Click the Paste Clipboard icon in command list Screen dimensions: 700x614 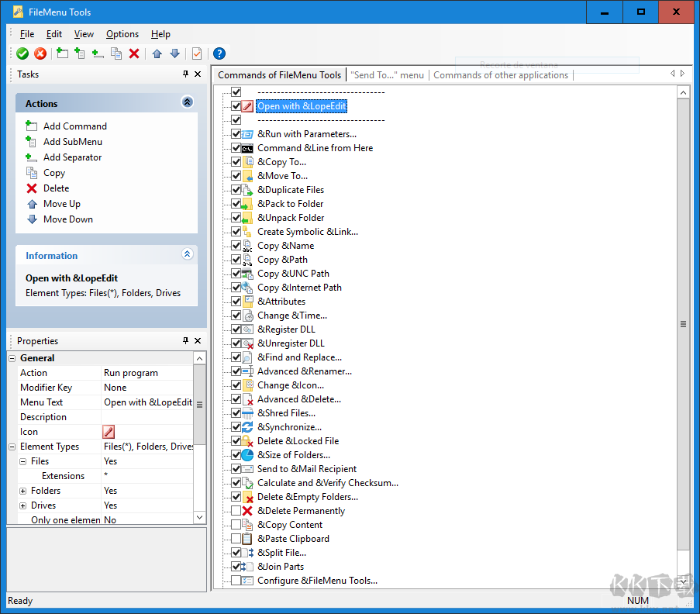pos(247,539)
